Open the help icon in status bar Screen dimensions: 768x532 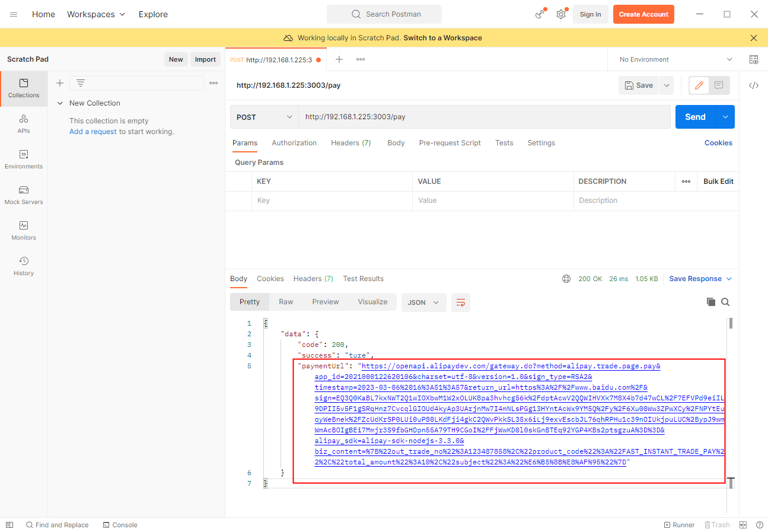759,525
